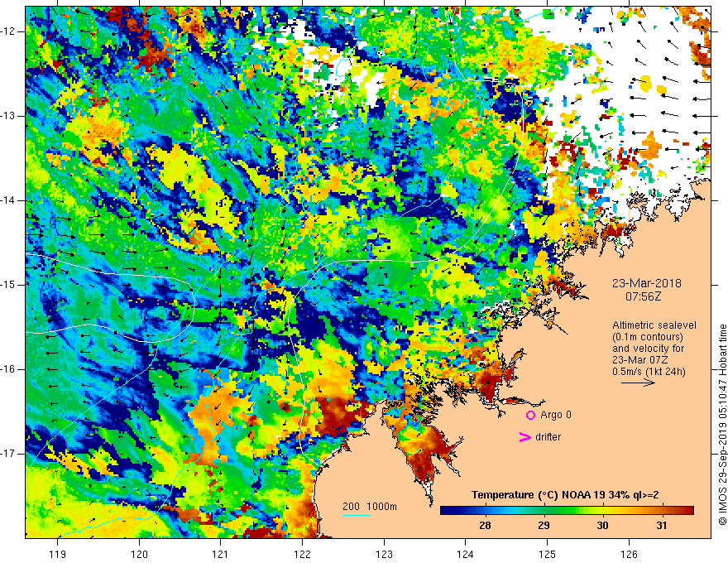Click the magenta Argo 0 circle marker
This screenshot has height=563, width=728.
pyautogui.click(x=530, y=415)
